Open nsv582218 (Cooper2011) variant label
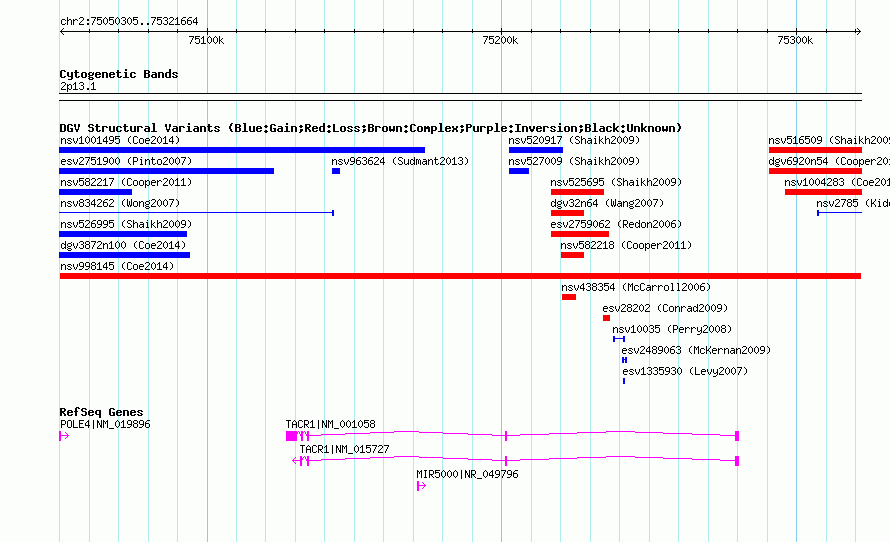The image size is (890, 542). pyautogui.click(x=626, y=245)
